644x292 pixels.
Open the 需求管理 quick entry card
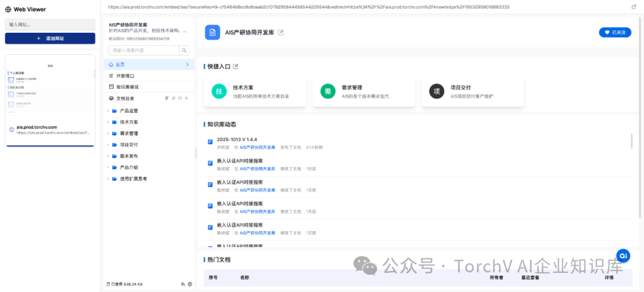click(364, 92)
